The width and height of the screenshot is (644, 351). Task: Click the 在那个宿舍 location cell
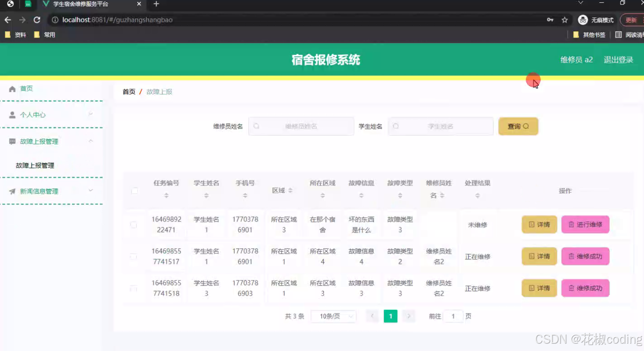point(323,225)
